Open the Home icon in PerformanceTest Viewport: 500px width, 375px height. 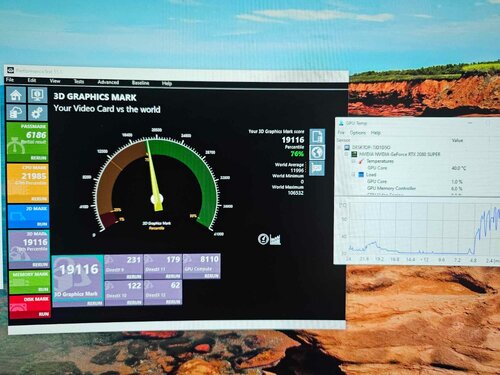point(16,95)
